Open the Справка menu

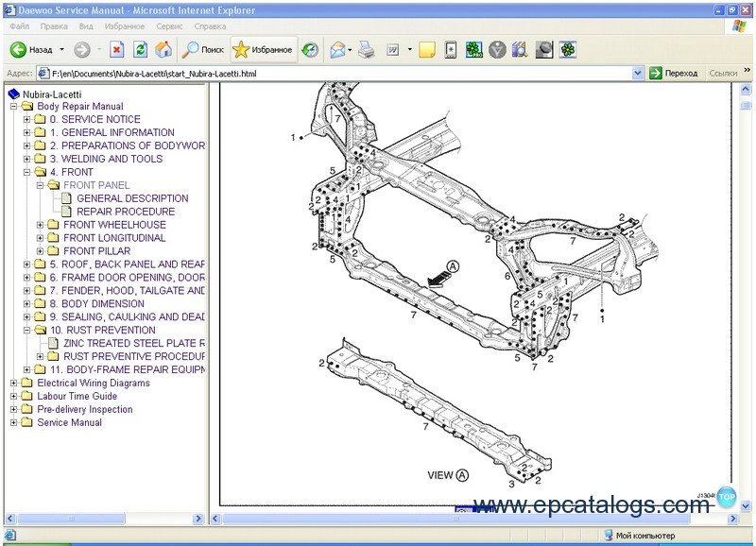[210, 26]
